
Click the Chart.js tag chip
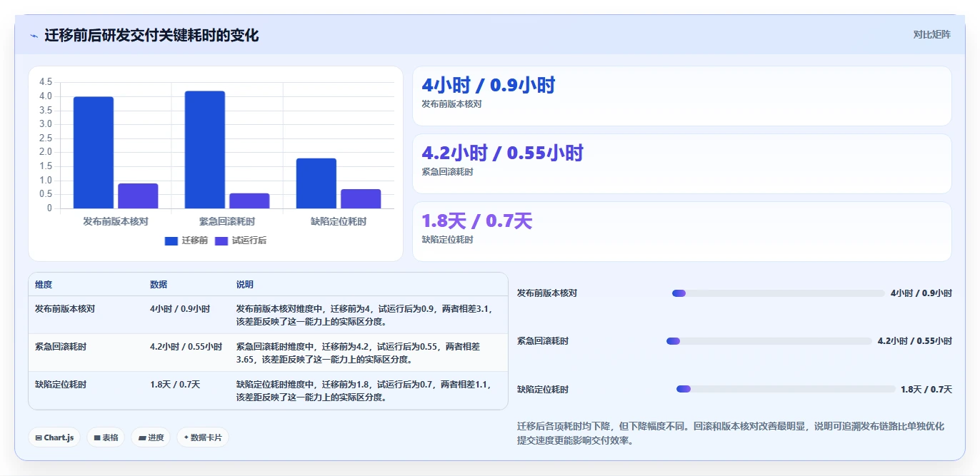pos(54,437)
